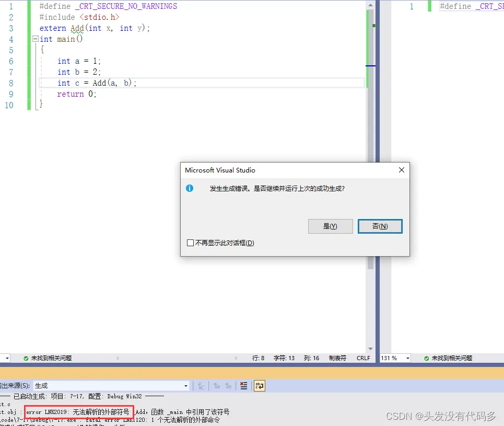Open the 131 % zoom level dropdown

point(408,358)
